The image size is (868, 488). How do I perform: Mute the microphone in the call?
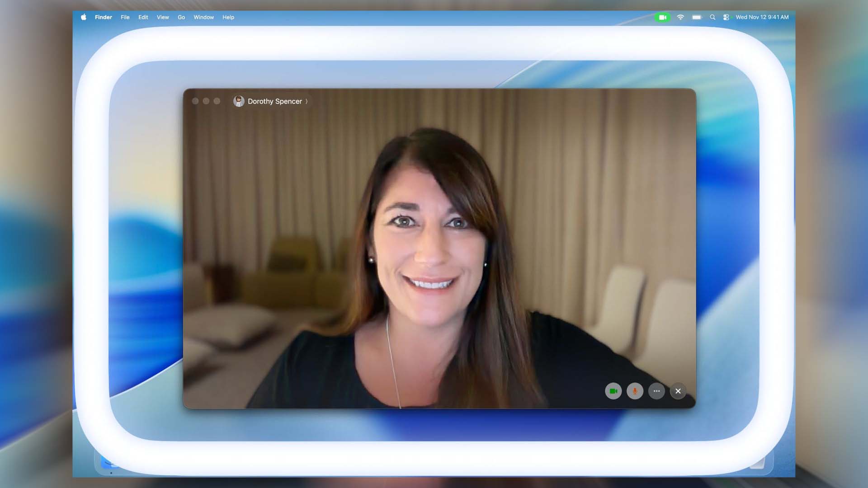coord(635,391)
